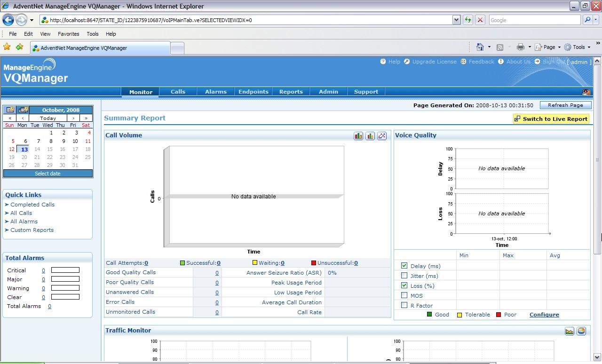Expand the Print options dropdown arrow
This screenshot has width=602, height=364.
click(x=530, y=47)
